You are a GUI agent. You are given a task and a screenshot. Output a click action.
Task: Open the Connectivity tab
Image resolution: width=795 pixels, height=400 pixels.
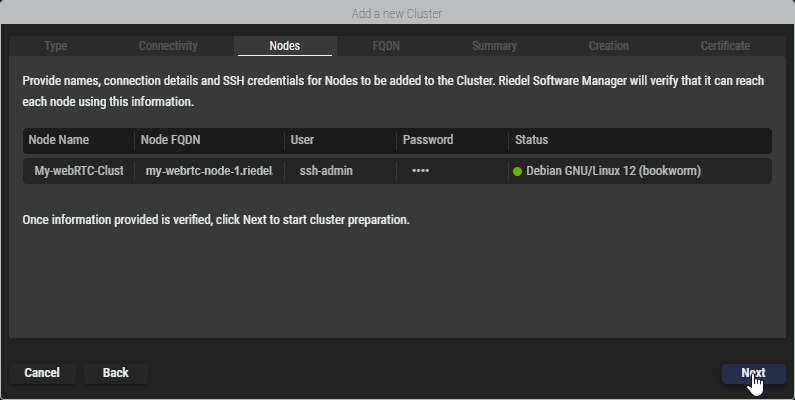point(168,46)
